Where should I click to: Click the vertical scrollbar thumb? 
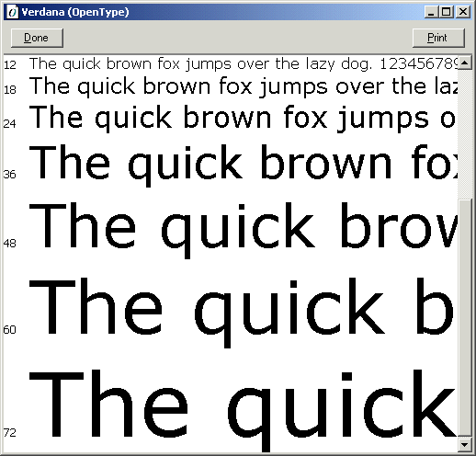(x=465, y=318)
